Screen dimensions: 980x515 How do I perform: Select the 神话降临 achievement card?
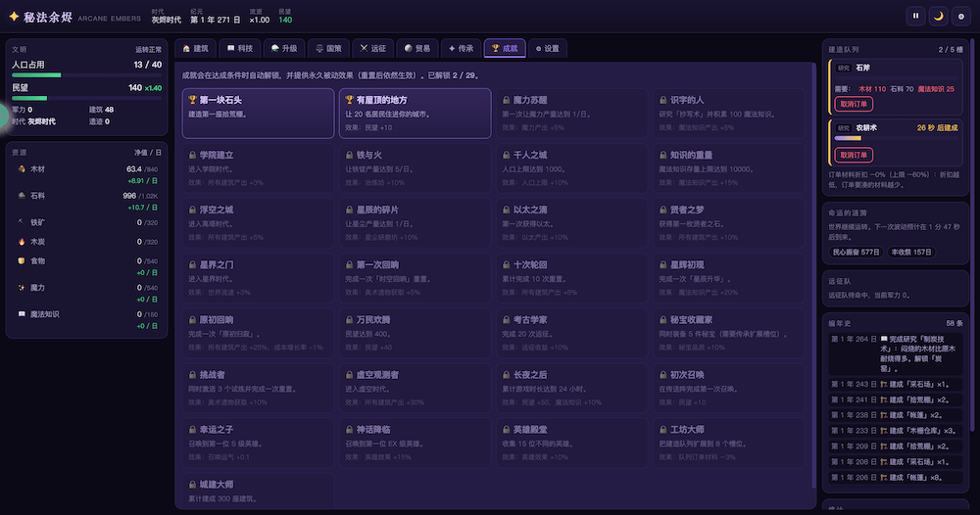point(415,443)
